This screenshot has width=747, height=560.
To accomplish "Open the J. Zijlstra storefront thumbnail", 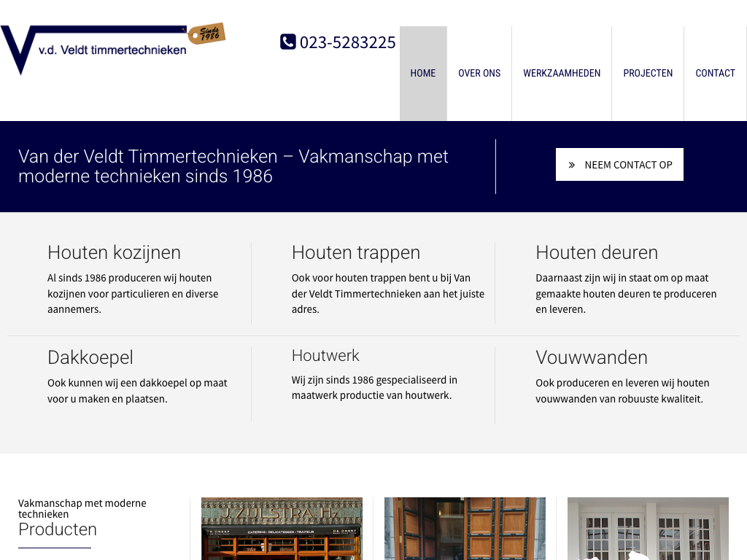I will point(282,529).
